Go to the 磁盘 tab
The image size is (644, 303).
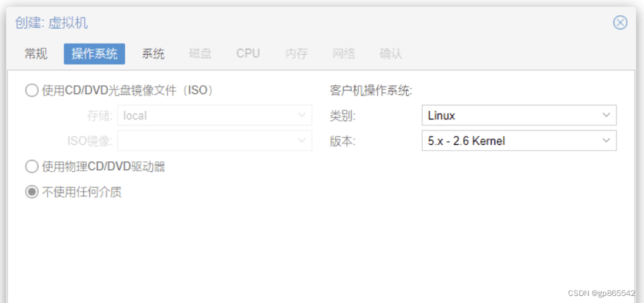pos(200,54)
